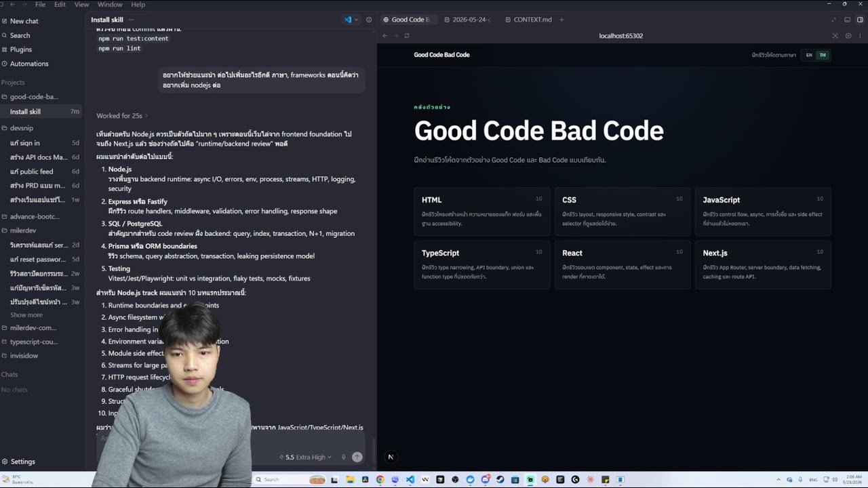Screen dimensions: 868x488
Task: Expand the Worked for 25s details
Action: (121, 116)
